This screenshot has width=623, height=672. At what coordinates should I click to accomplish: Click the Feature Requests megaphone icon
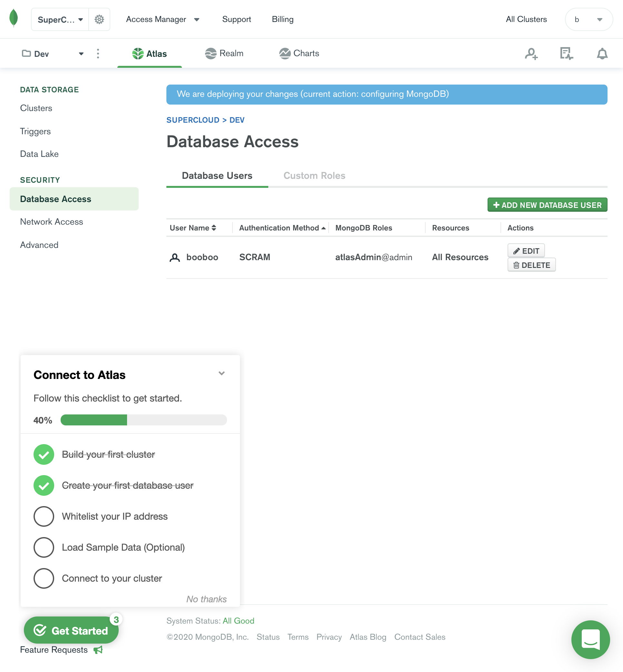point(98,650)
